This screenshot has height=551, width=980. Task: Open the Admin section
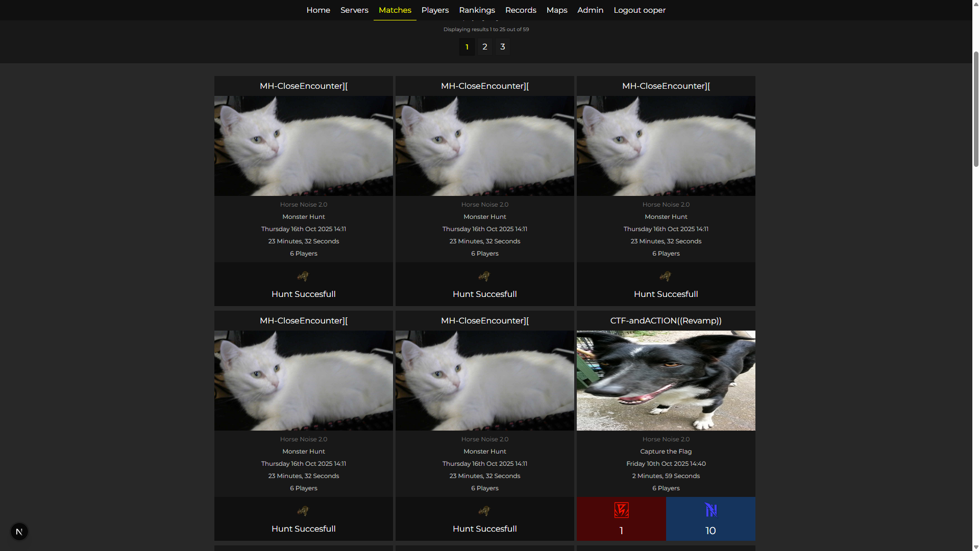(x=590, y=10)
